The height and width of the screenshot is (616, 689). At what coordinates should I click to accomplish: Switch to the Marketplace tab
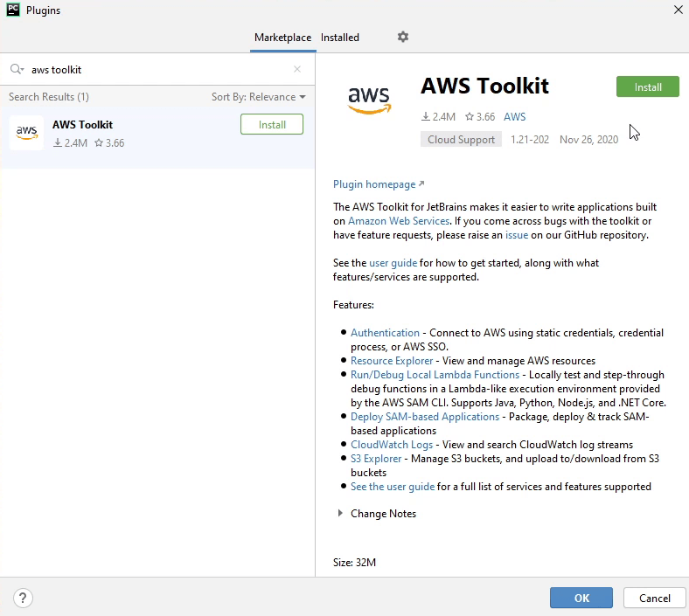(282, 38)
